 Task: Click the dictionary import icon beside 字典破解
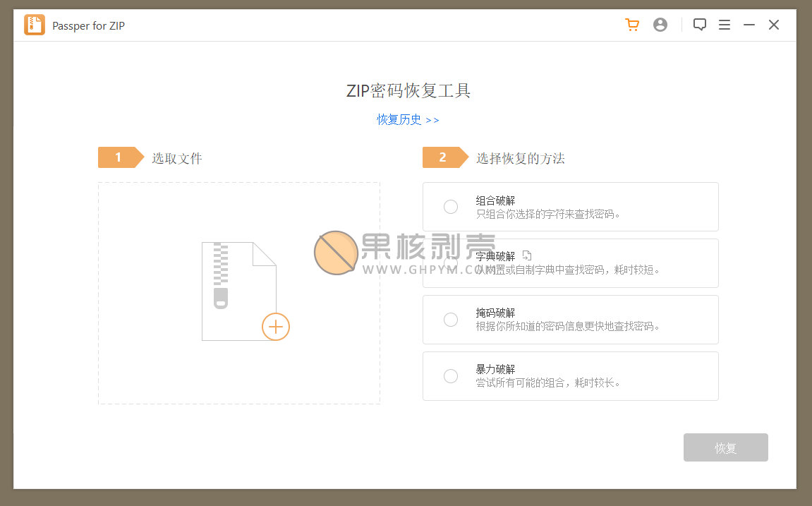[x=527, y=255]
